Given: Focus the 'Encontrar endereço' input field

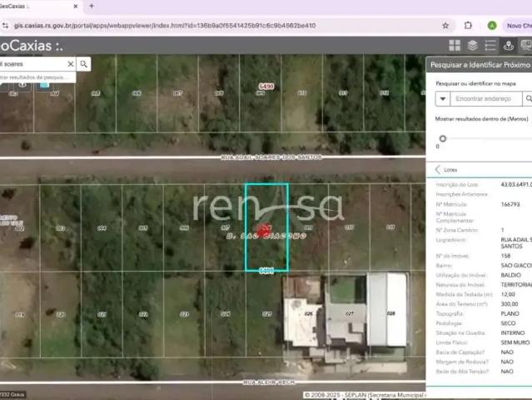Looking at the screenshot, I should click(485, 98).
